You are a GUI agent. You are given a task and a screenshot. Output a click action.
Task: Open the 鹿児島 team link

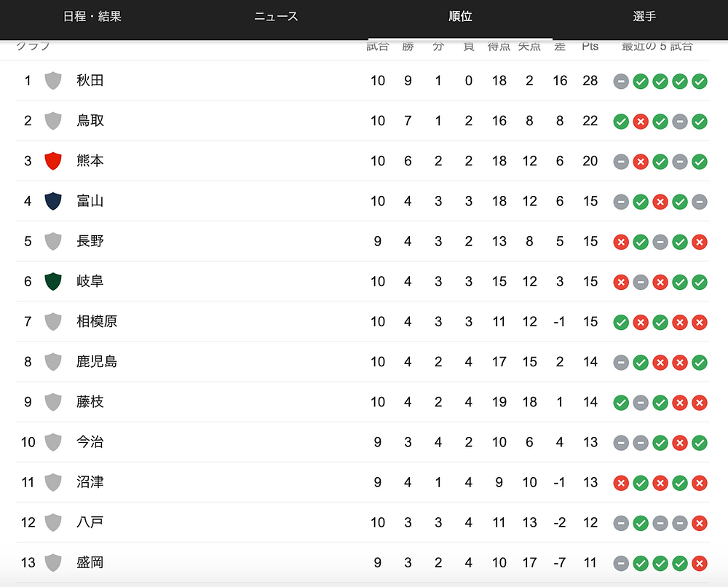(97, 361)
